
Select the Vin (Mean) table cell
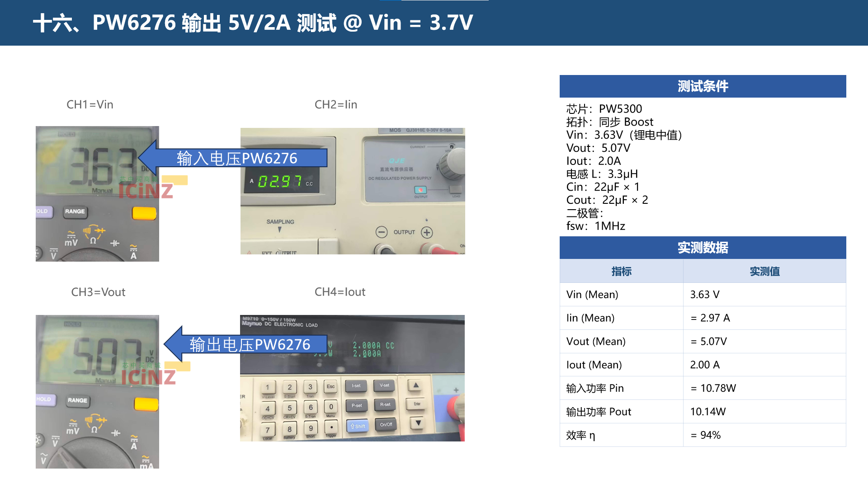[621, 295]
